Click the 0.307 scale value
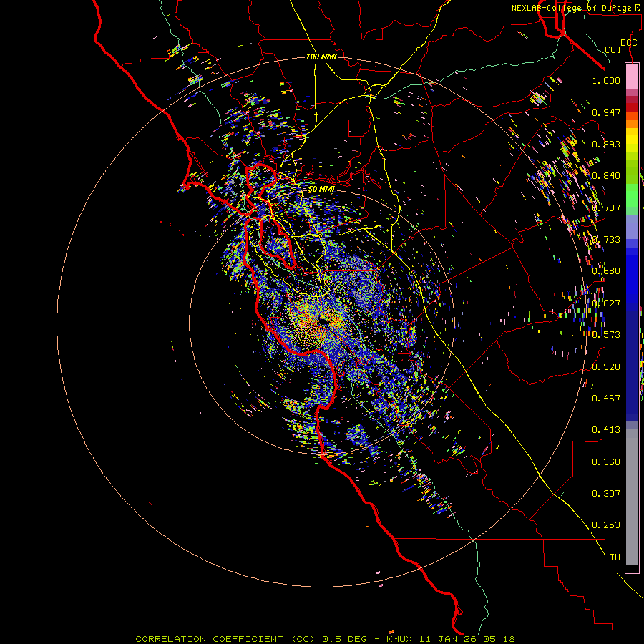Image resolution: width=644 pixels, height=644 pixels. click(x=606, y=494)
